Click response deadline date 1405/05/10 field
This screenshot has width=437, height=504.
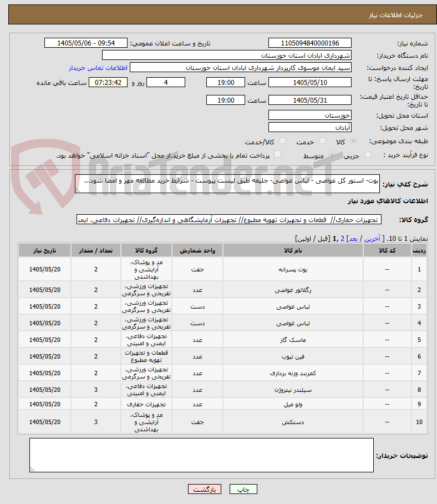[x=310, y=82]
